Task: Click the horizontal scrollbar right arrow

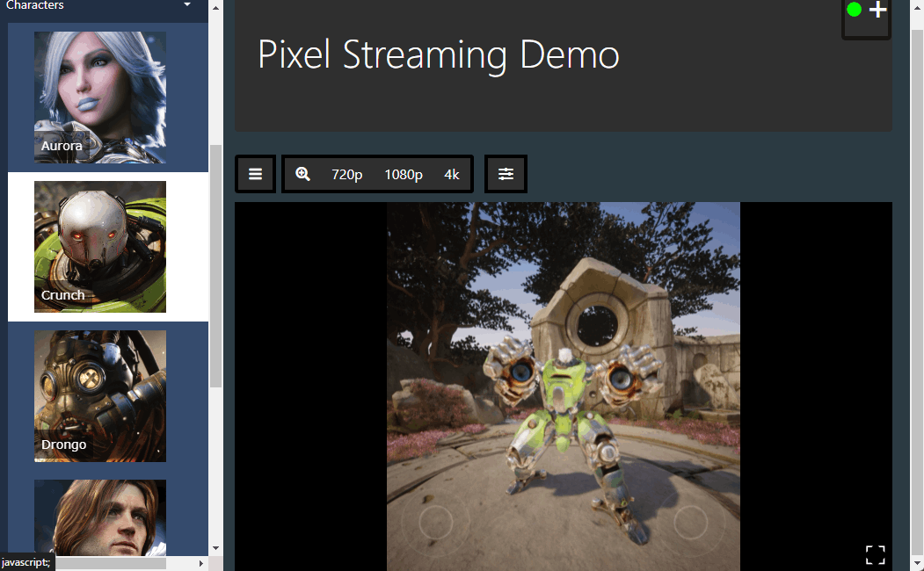Action: click(x=201, y=563)
